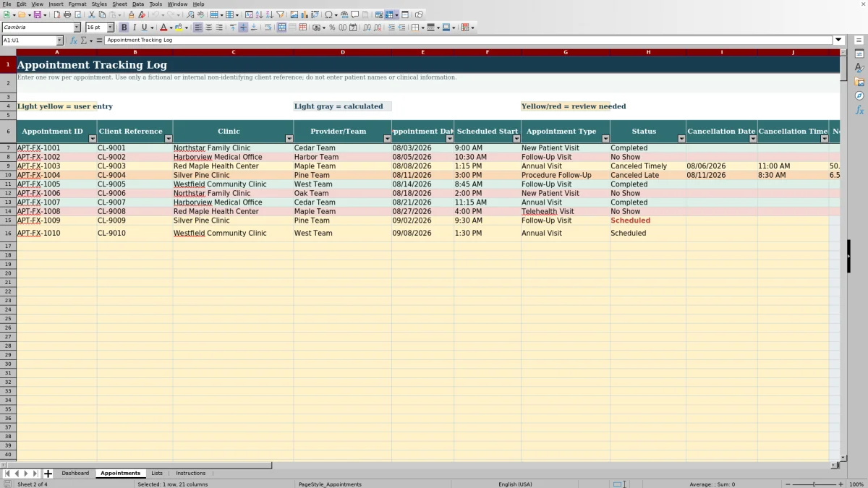Image resolution: width=868 pixels, height=488 pixels.
Task: Click the Add Decimal Place icon
Action: pos(367,27)
